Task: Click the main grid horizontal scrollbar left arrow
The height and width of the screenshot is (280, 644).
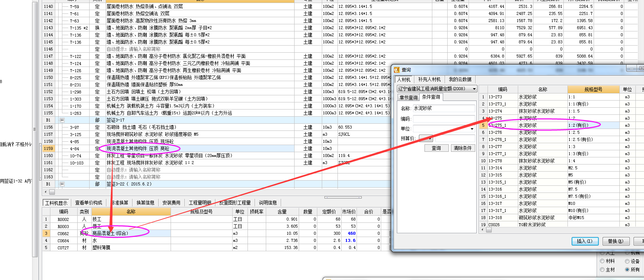Action: pos(46,192)
